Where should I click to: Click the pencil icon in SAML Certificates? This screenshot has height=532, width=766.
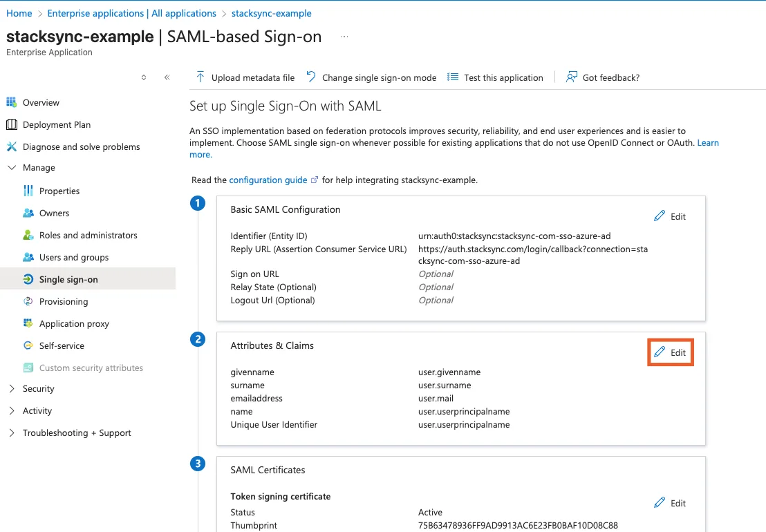(660, 503)
